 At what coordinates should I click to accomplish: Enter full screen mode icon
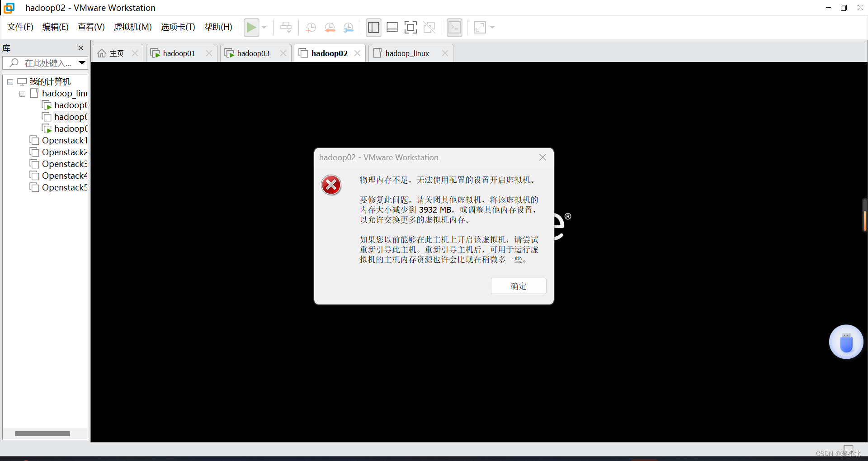[410, 28]
